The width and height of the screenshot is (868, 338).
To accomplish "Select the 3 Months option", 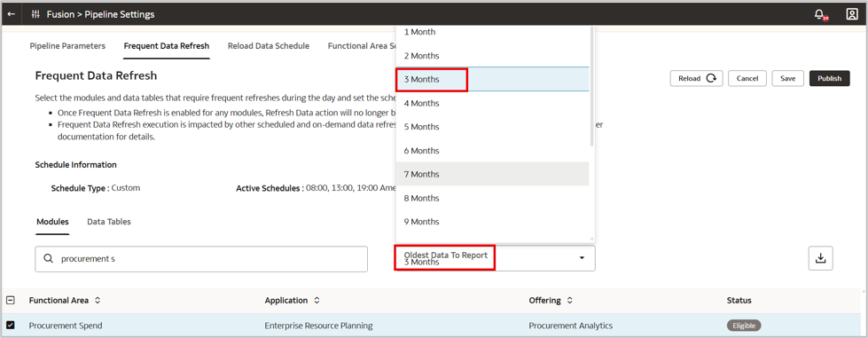I will click(x=492, y=79).
